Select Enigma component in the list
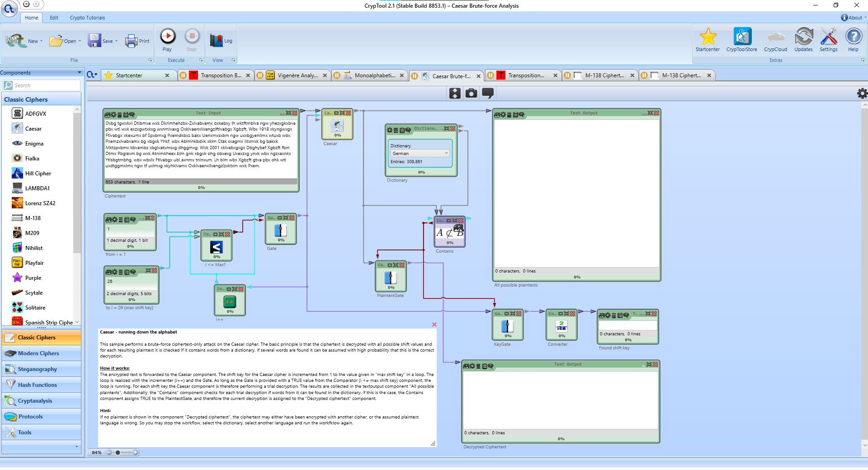Image resolution: width=868 pixels, height=470 pixels. (34, 143)
